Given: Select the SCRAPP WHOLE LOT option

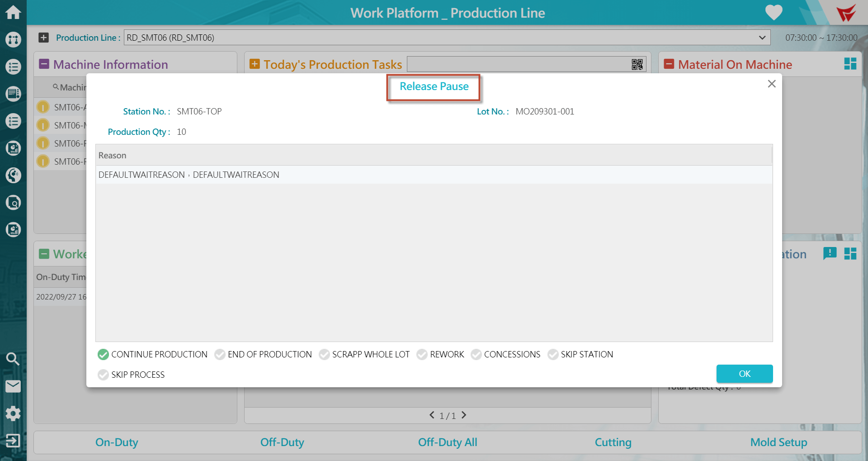Looking at the screenshot, I should coord(324,354).
